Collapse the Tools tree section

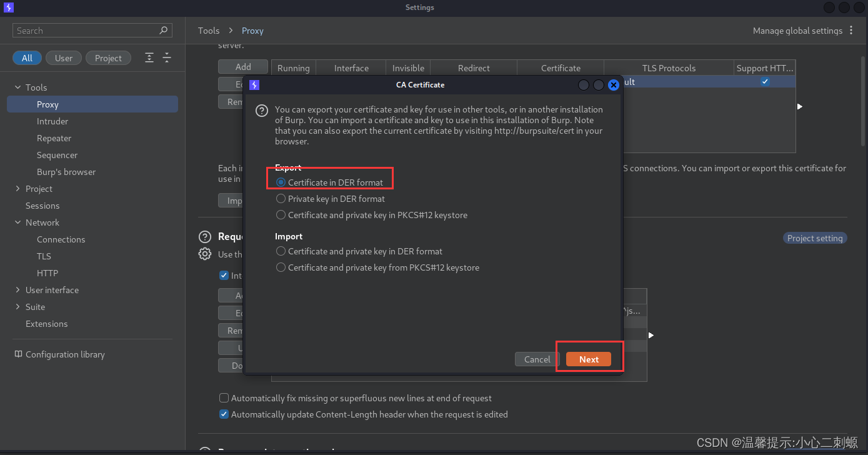tap(17, 87)
